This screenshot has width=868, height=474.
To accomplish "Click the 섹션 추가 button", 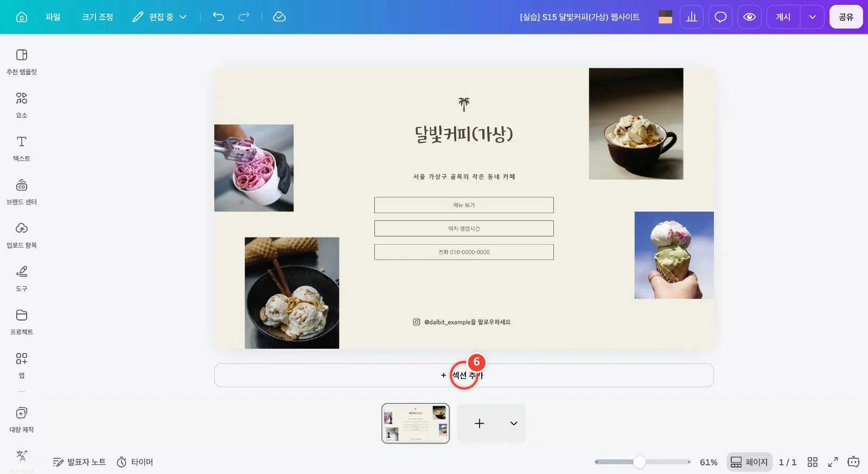I will (464, 375).
